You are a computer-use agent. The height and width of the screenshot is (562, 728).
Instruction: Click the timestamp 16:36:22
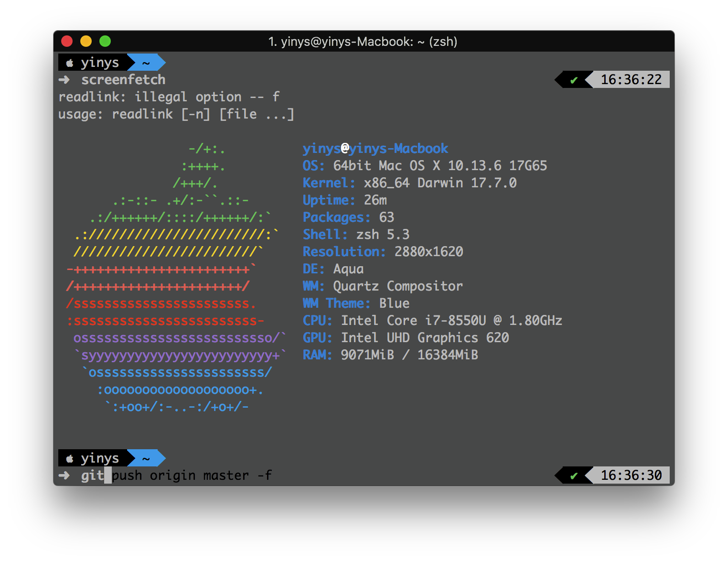pos(631,80)
